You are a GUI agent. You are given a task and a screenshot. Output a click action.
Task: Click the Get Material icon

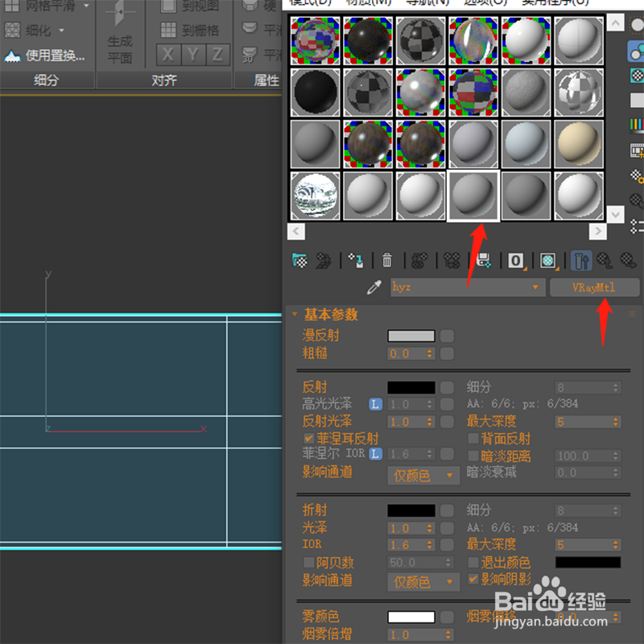299,260
